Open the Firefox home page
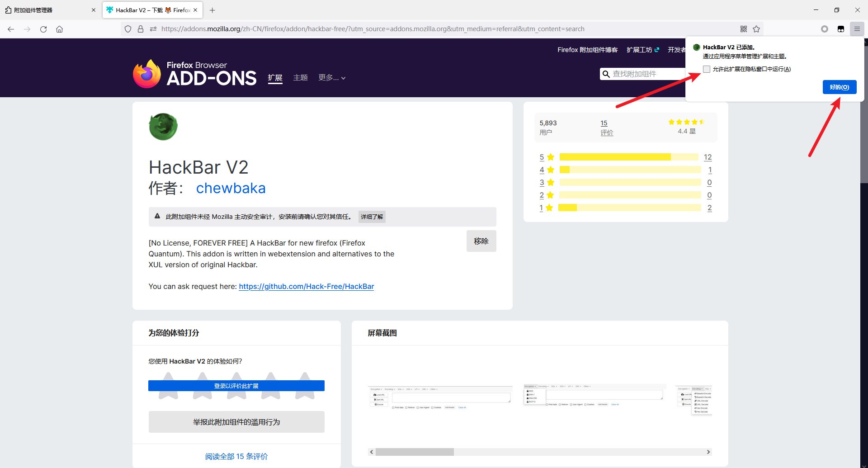 (x=59, y=29)
